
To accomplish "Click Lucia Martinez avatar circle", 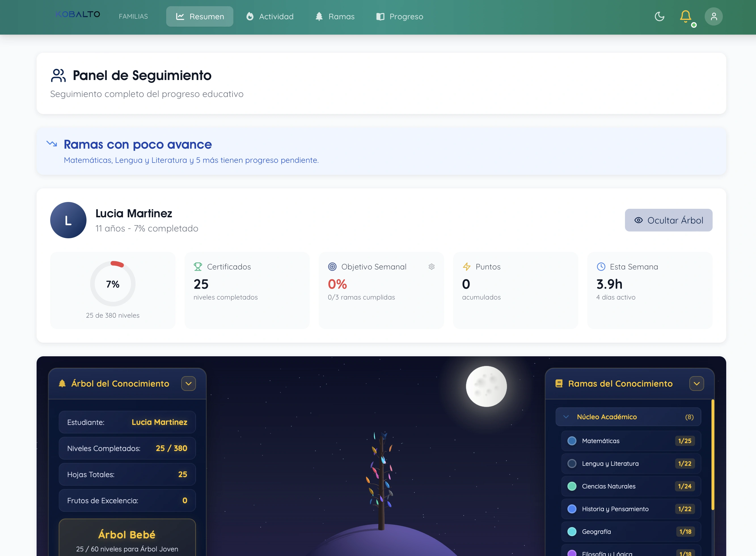I will coord(68,220).
